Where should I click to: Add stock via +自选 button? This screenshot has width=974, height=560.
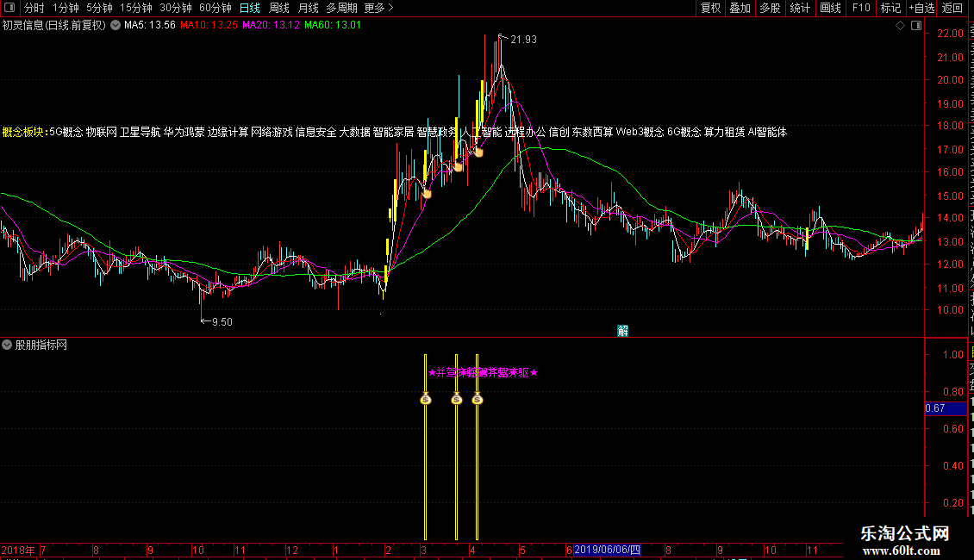tap(921, 8)
